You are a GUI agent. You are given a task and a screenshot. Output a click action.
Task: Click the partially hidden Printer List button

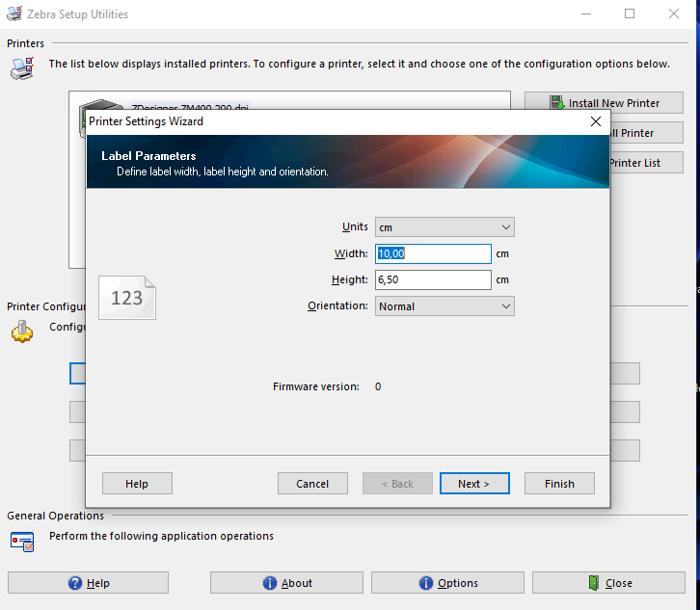pyautogui.click(x=646, y=163)
